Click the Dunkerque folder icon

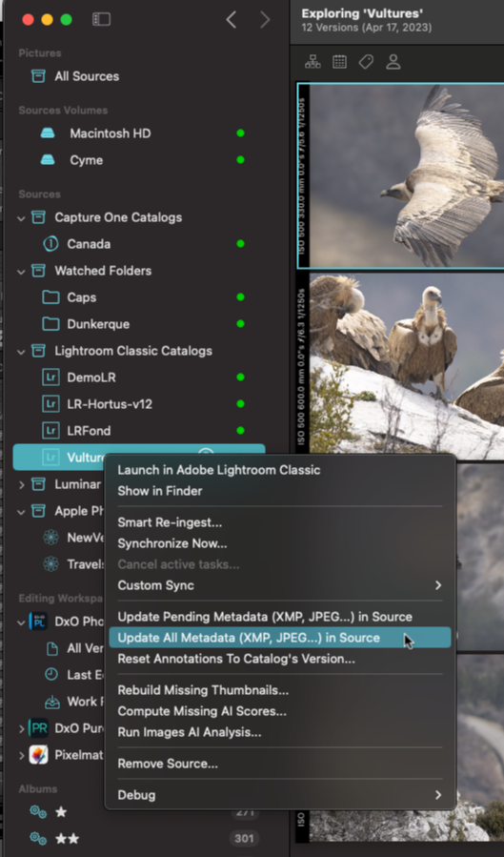(x=50, y=324)
